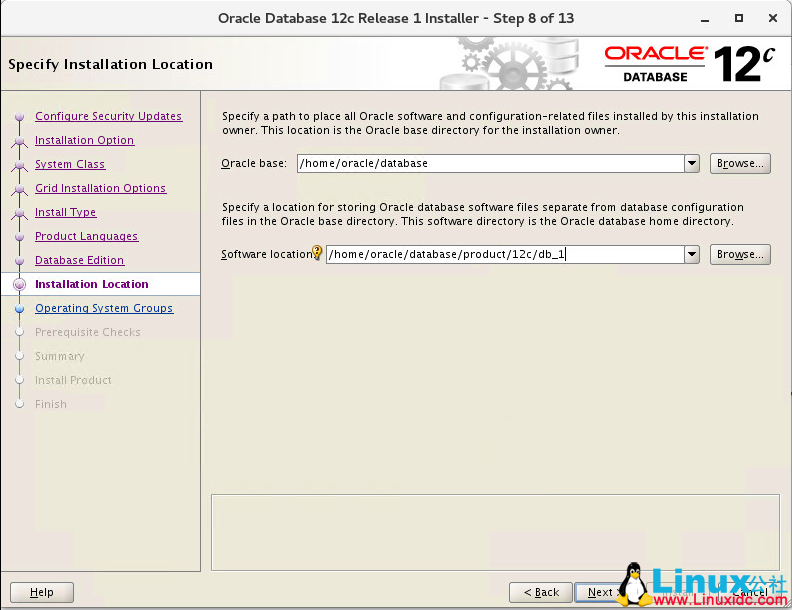Click the 'Oracle base:' label
Image resolution: width=792 pixels, height=610 pixels.
[254, 163]
